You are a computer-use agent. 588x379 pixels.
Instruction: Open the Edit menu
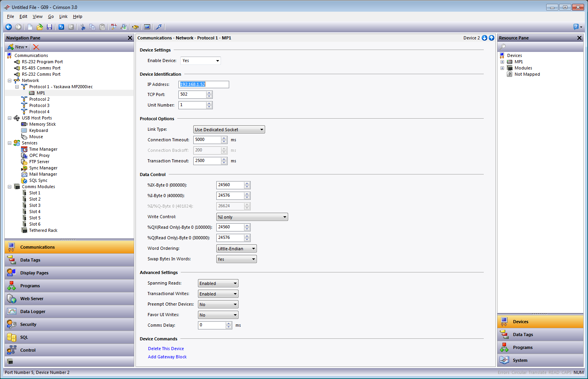tap(23, 16)
